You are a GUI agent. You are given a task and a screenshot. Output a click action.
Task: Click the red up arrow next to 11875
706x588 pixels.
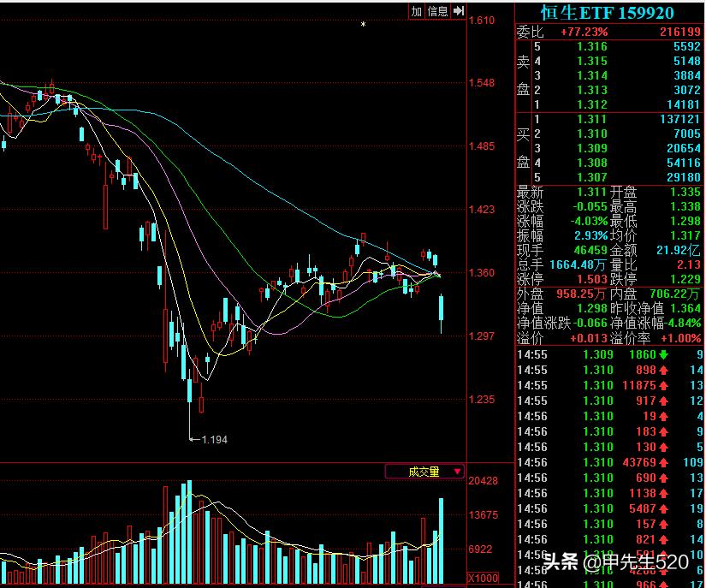[x=663, y=383]
